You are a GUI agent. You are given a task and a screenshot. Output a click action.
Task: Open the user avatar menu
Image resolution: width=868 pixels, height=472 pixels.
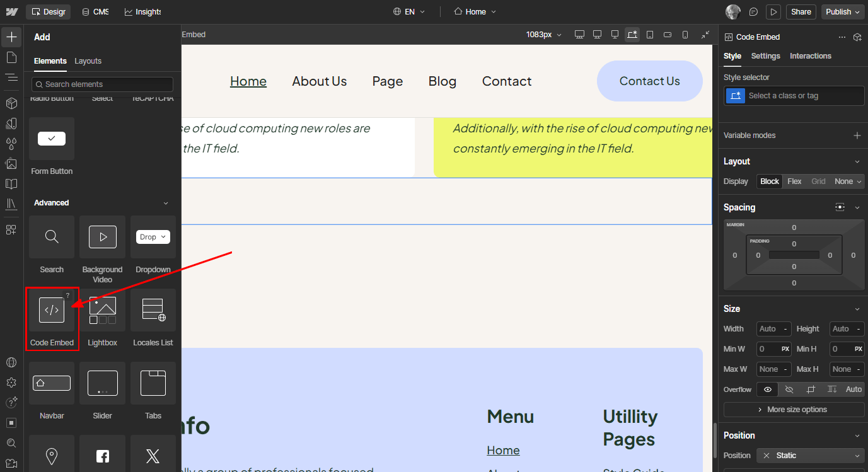[733, 11]
